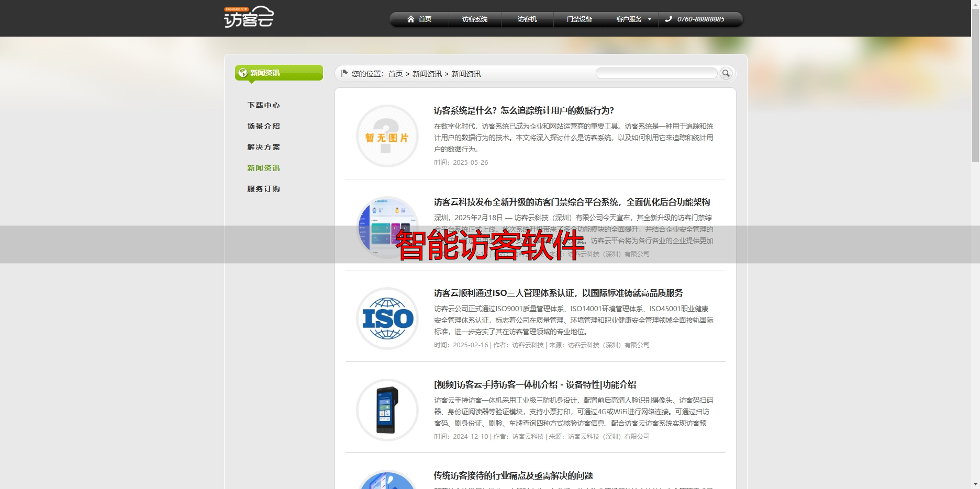The width and height of the screenshot is (980, 489).
Task: Open article 传统访客接待的行业痛点及亟需解决的问题
Action: [x=514, y=475]
